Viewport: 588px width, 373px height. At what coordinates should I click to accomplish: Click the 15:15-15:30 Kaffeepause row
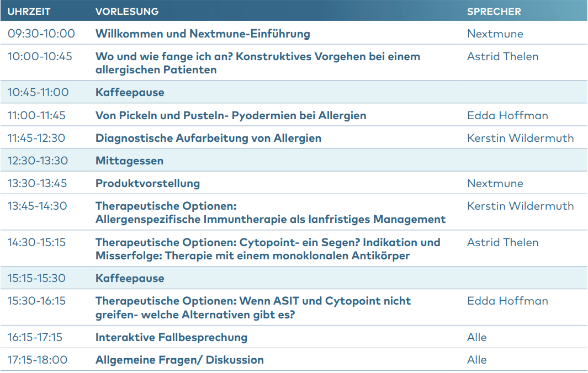(294, 278)
